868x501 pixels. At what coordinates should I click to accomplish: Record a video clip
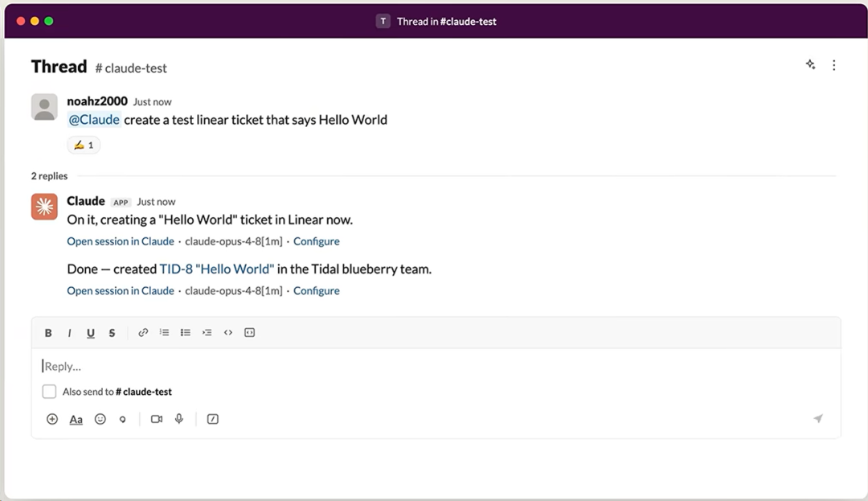point(157,419)
